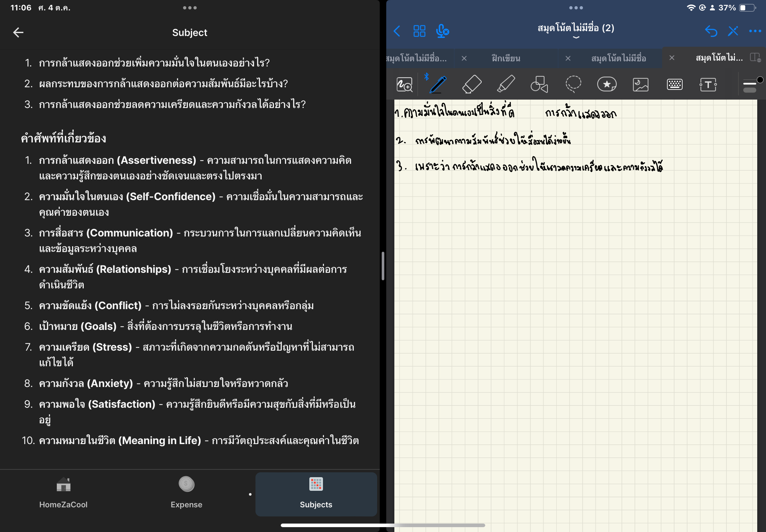The width and height of the screenshot is (766, 532).
Task: Open the zoom window tool
Action: tap(404, 84)
